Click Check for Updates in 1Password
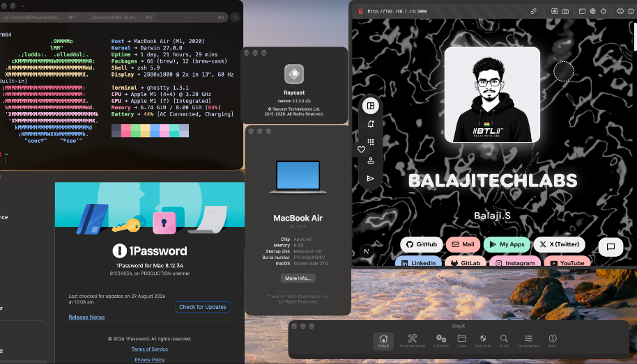The height and width of the screenshot is (364, 637). pos(203,307)
